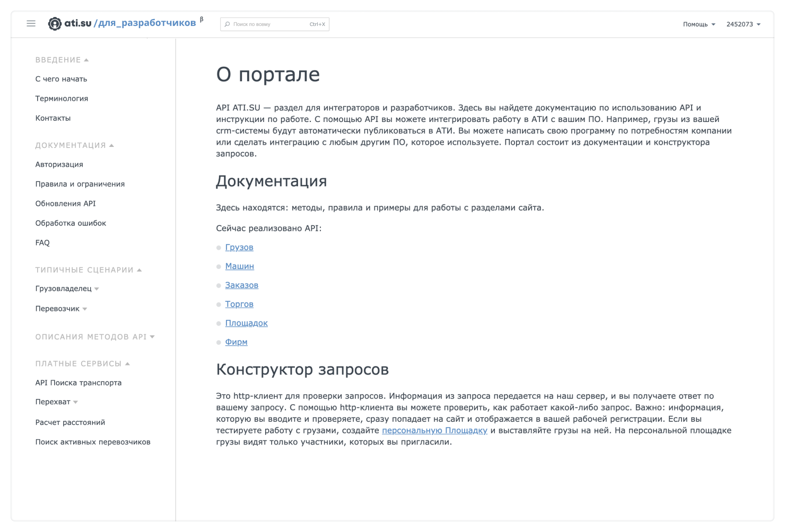This screenshot has height=532, width=785.
Task: Follow the Заказов API link
Action: pyautogui.click(x=242, y=285)
